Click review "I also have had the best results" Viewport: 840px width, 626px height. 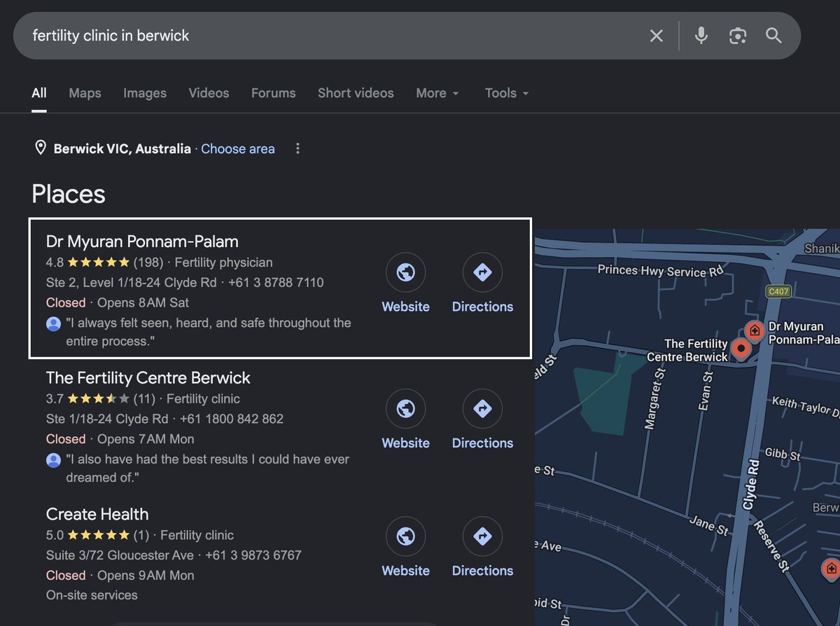point(207,468)
